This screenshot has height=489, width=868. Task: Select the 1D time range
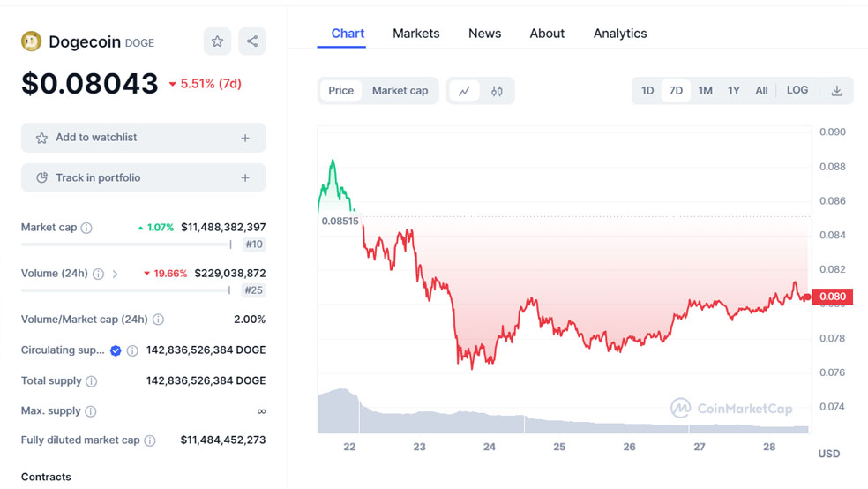point(647,91)
